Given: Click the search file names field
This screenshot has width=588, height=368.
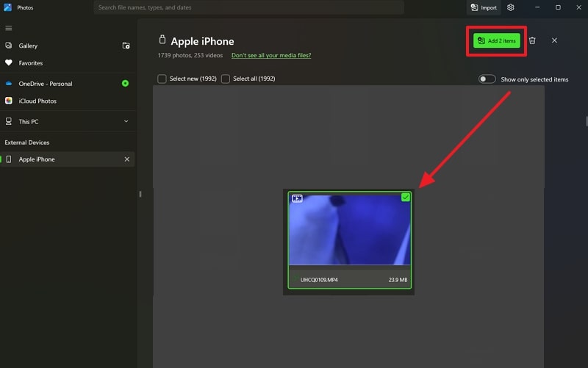Looking at the screenshot, I should point(248,7).
